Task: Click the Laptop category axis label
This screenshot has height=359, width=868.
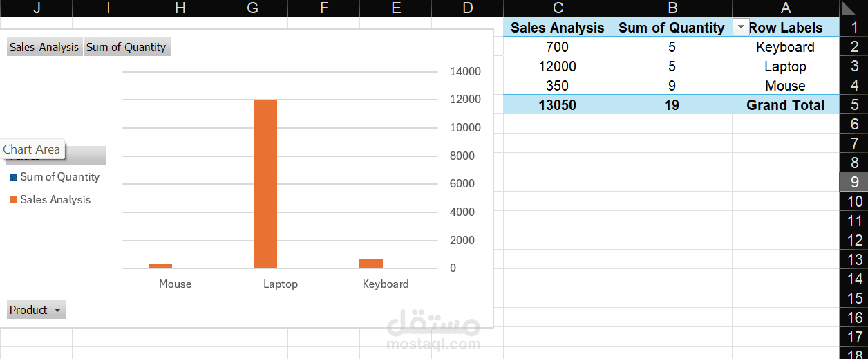Action: 281,284
